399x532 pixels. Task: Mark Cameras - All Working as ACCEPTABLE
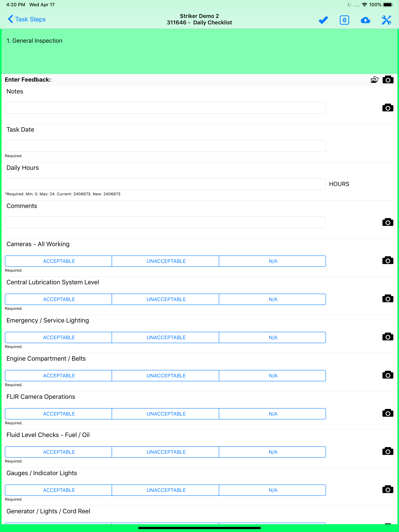point(58,261)
